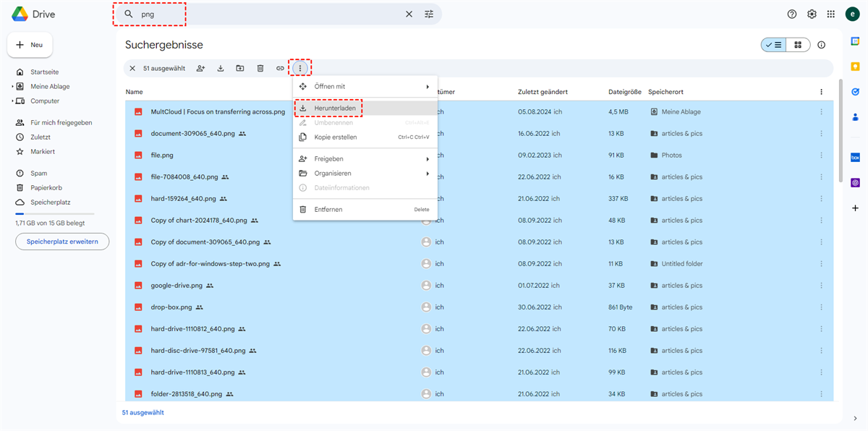Clear the selection of 51 files

132,69
